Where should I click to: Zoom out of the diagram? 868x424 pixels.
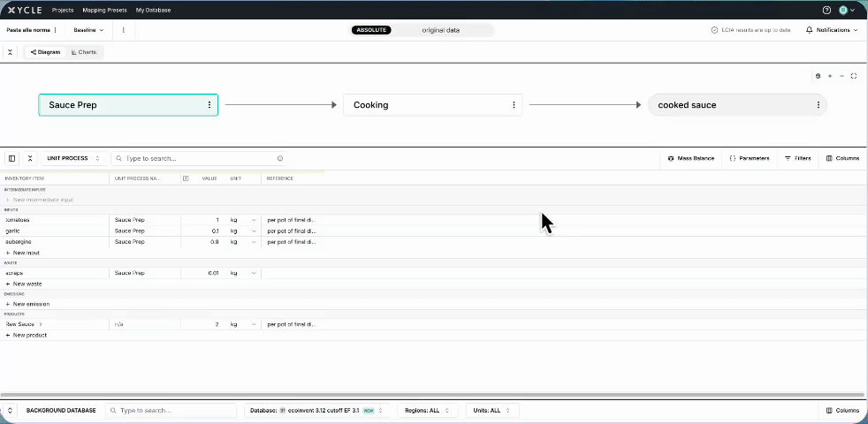coord(842,76)
